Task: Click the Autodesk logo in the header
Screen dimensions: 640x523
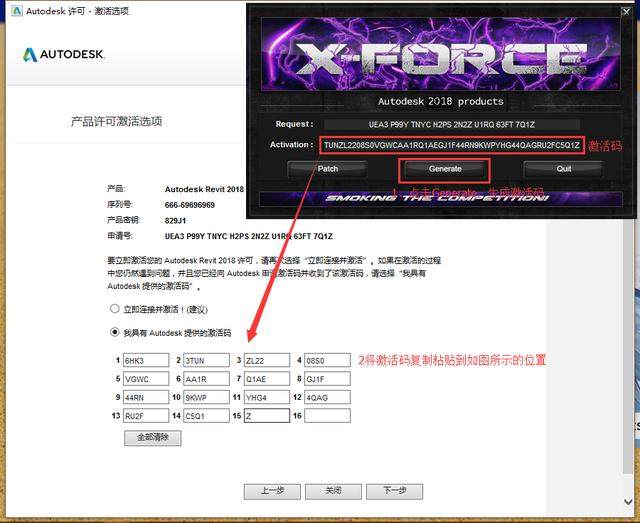Action: (x=63, y=54)
